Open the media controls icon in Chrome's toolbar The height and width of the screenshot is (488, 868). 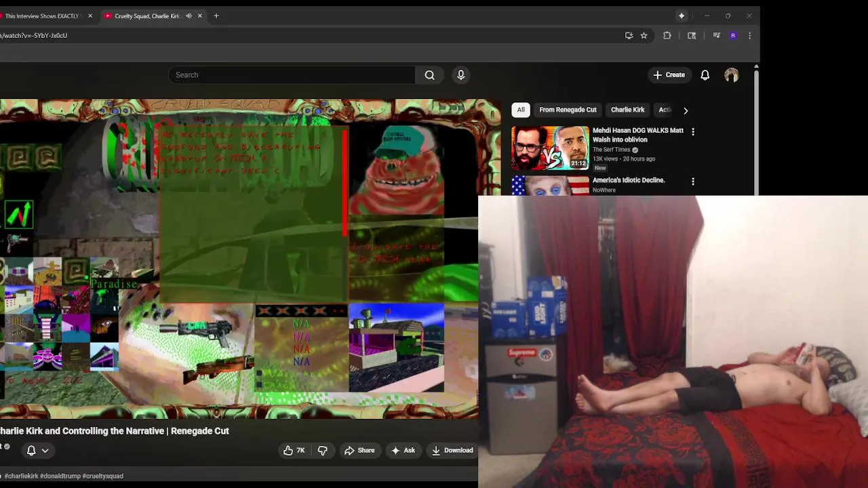click(x=716, y=35)
